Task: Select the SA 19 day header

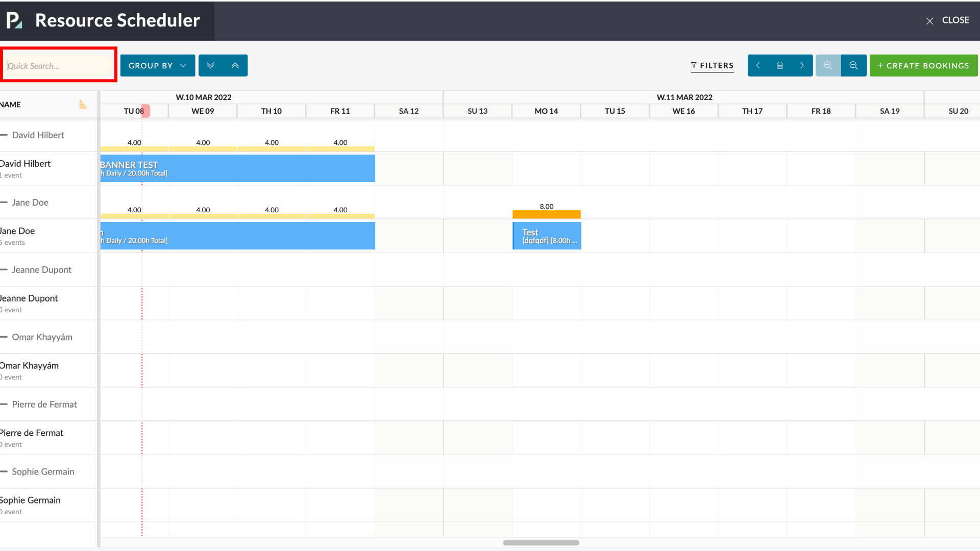Action: [890, 111]
